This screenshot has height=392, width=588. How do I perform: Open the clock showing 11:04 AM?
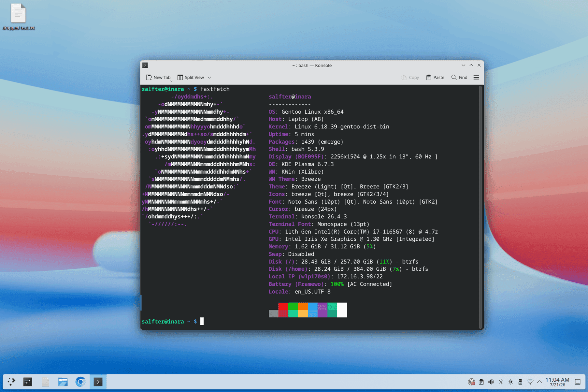tap(557, 382)
